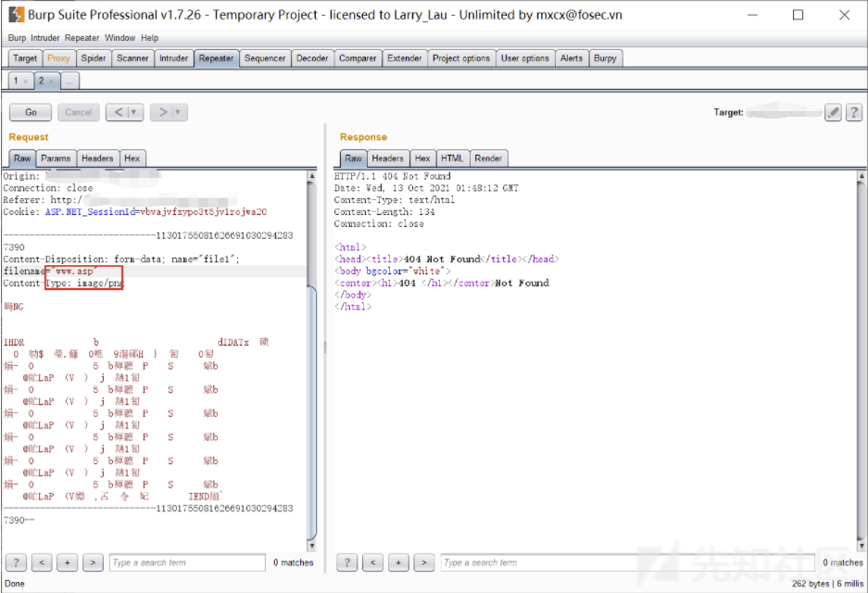Viewport: 868px width, 593px height.
Task: Show the Response Render tab
Action: tap(488, 158)
